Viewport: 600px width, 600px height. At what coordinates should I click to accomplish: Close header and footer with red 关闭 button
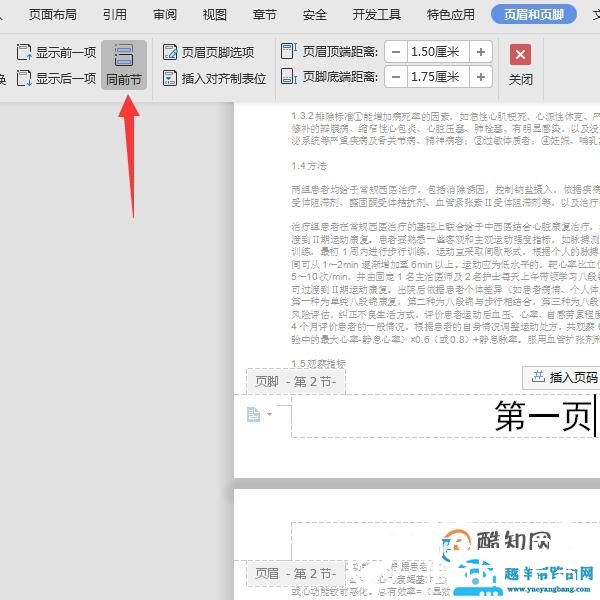[520, 64]
